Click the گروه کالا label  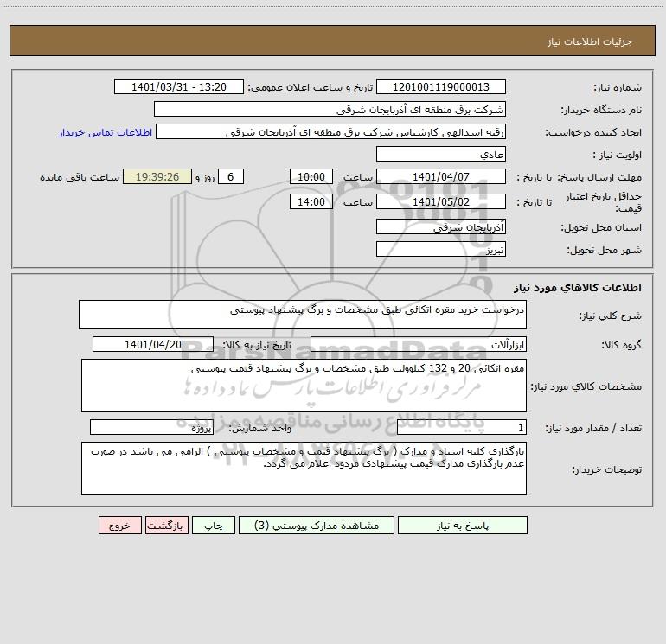(621, 345)
